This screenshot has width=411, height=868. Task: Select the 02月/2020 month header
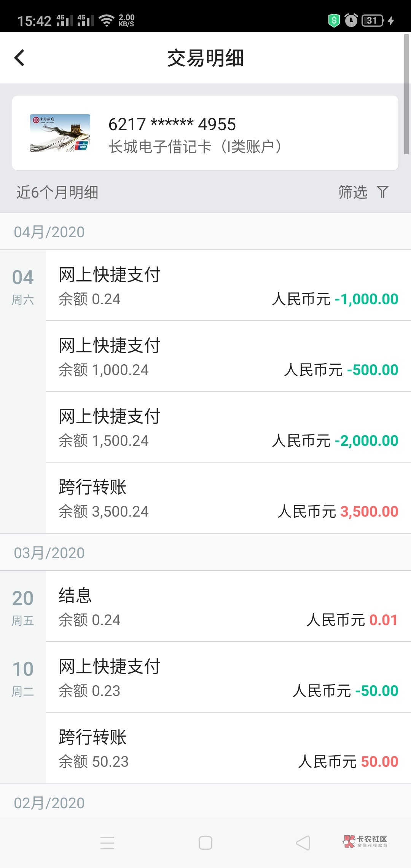click(49, 803)
